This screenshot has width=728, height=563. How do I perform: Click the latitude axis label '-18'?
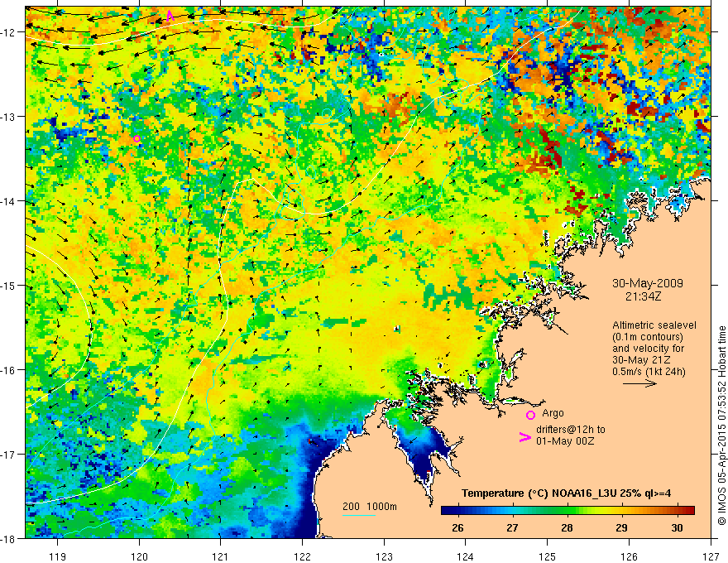click(8, 539)
